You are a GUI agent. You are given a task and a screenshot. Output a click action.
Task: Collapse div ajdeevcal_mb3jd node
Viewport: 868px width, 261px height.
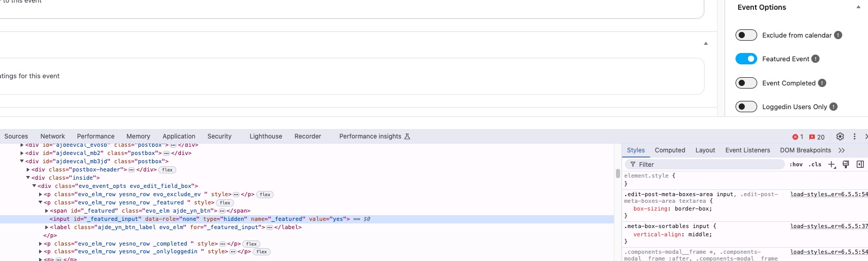click(x=22, y=162)
